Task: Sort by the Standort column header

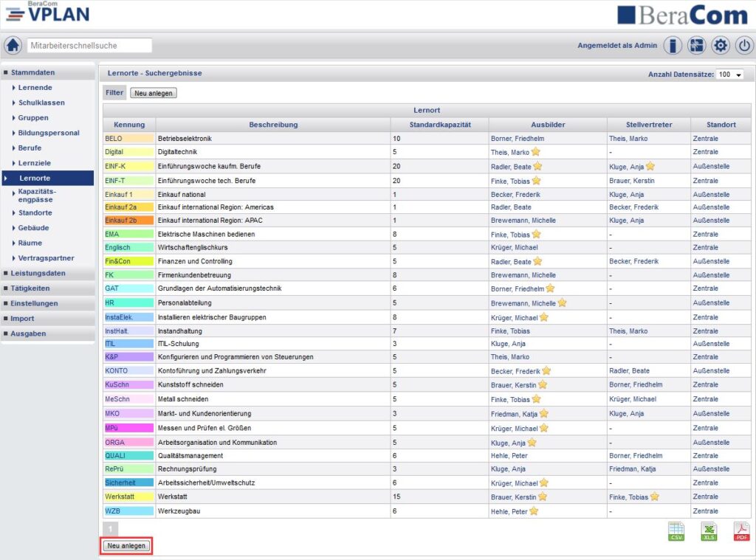Action: tap(721, 125)
